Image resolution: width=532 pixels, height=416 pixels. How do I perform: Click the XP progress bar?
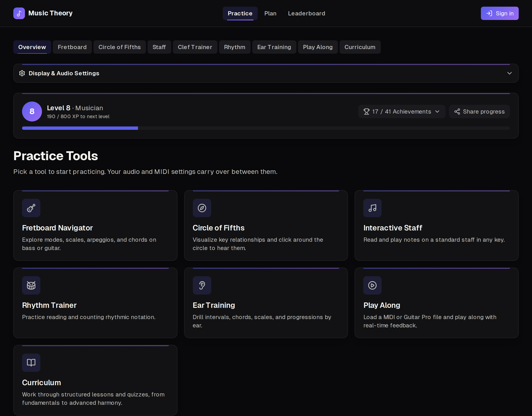pos(266,128)
